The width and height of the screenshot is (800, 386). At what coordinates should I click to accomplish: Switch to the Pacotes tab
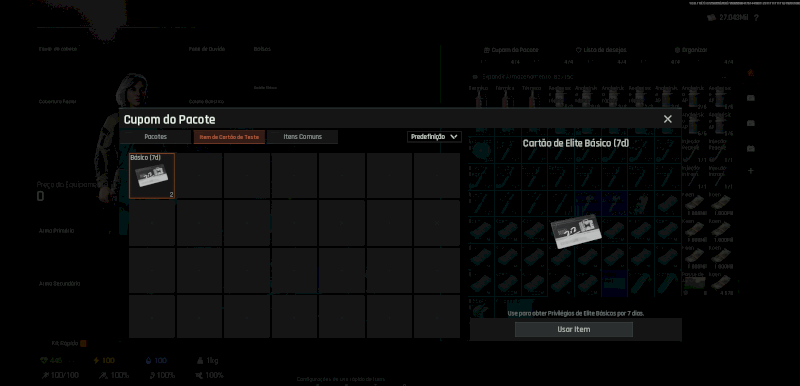(x=156, y=137)
